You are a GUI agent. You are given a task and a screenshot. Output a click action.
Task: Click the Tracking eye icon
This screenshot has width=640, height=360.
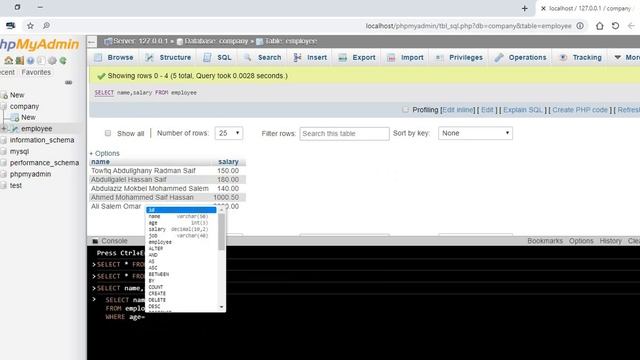[x=563, y=58]
